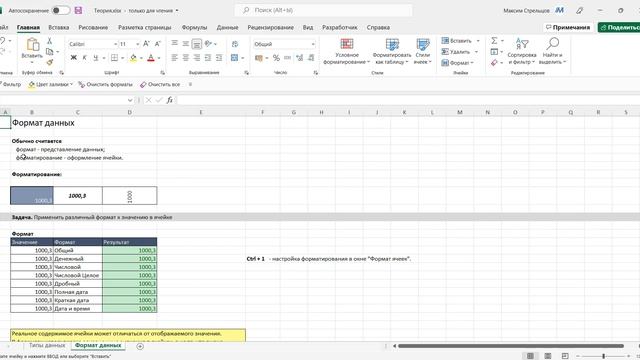
Task: Open the number format Общий dropdown
Action: (313, 44)
